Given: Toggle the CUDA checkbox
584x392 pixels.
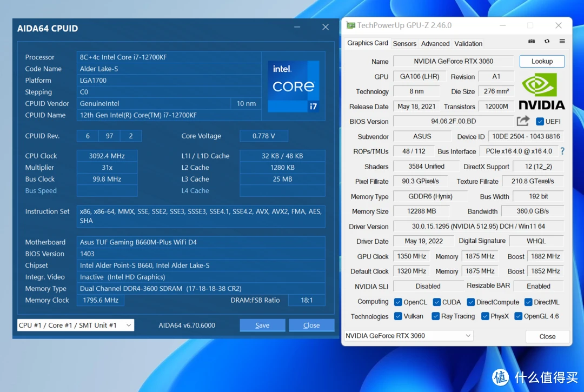Looking at the screenshot, I should point(437,302).
